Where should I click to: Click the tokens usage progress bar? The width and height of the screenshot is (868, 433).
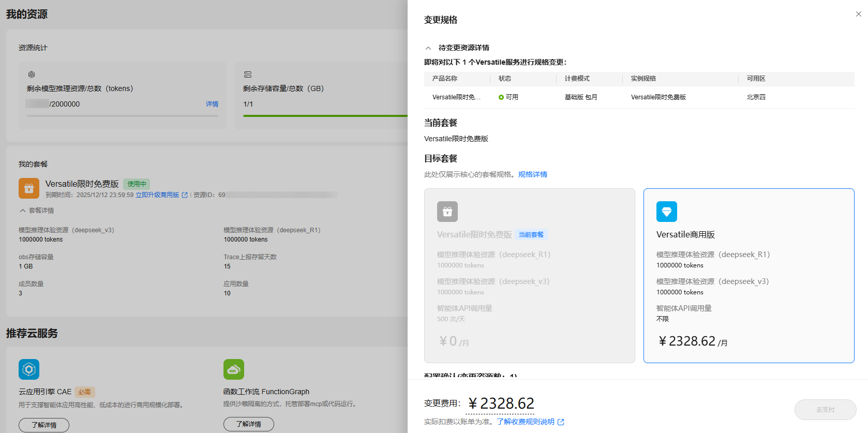coord(123,116)
